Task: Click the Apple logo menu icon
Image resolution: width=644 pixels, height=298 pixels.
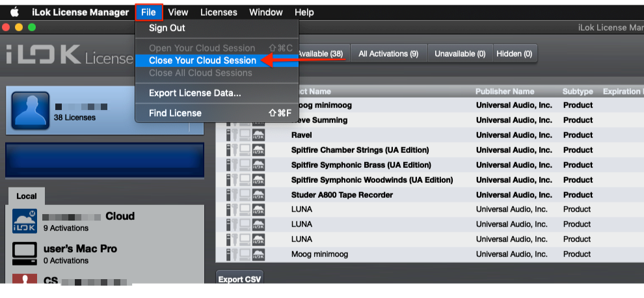Action: [x=14, y=12]
